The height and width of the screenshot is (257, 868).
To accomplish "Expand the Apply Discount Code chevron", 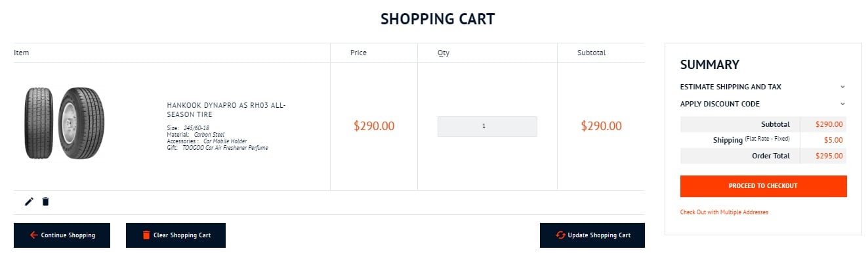I will click(843, 104).
